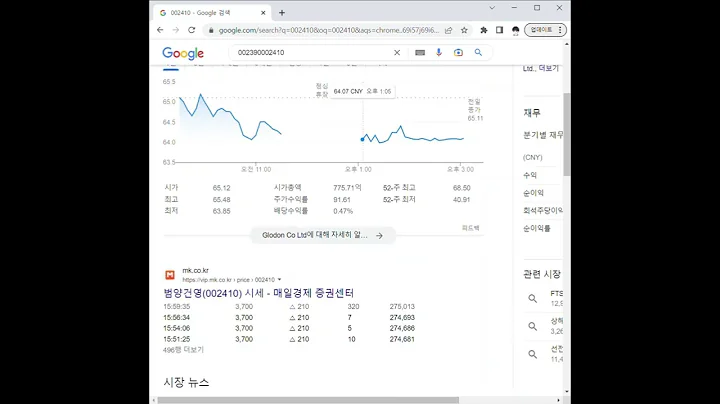
Task: Bookmark this page with the star icon
Action: click(x=464, y=30)
